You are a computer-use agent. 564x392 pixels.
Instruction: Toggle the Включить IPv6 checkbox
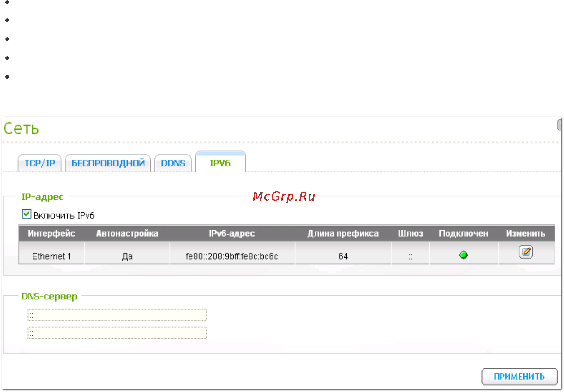[27, 214]
